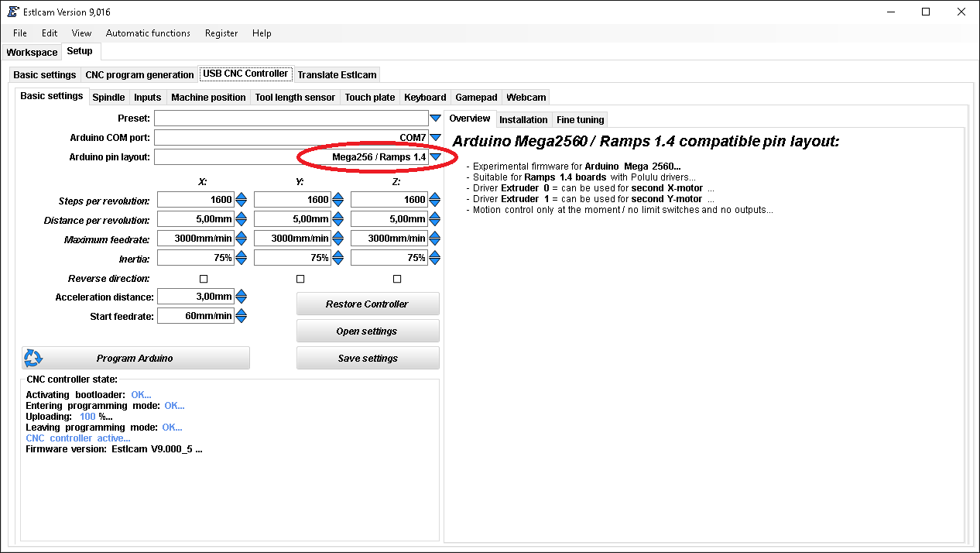Adjust Z Inertia stepper arrows

(434, 258)
